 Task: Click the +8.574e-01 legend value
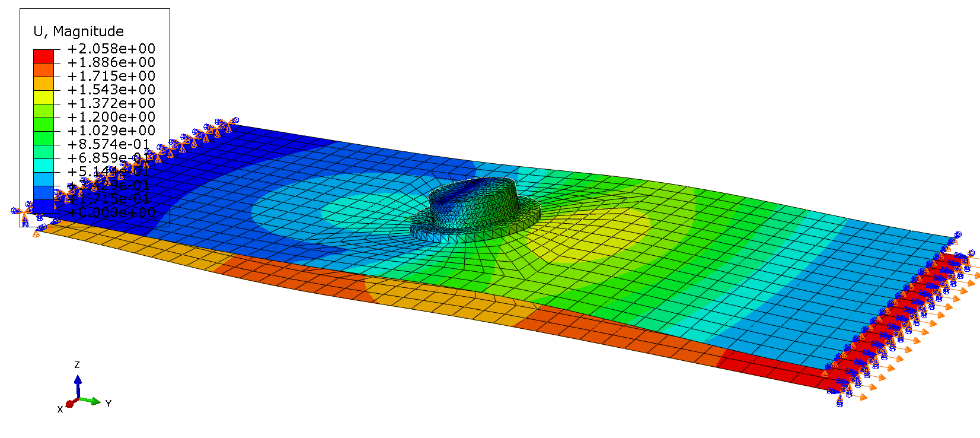click(109, 144)
